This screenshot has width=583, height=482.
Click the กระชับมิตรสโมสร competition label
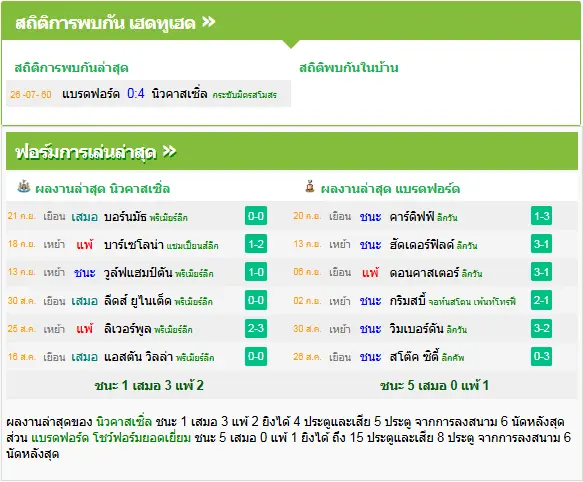coord(245,95)
